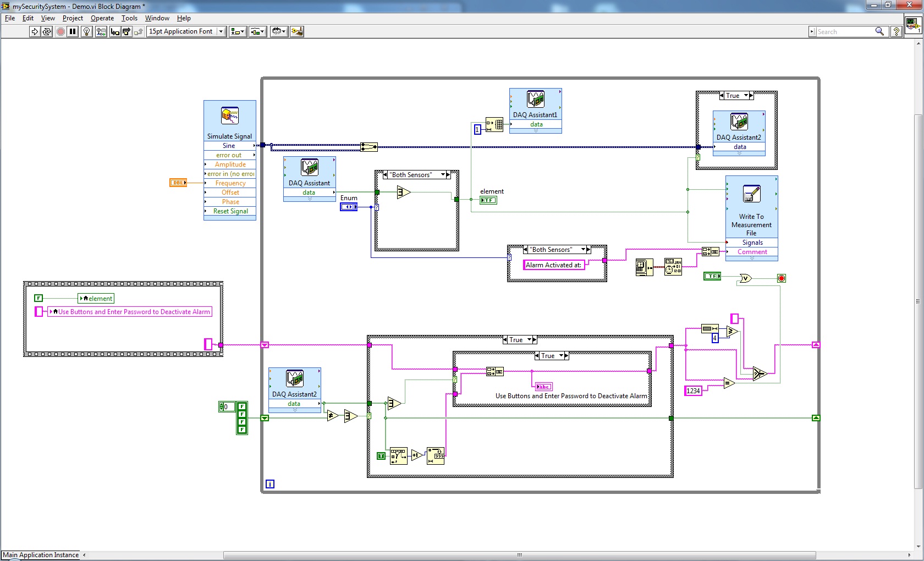
Task: Open the Operate menu
Action: pos(102,18)
